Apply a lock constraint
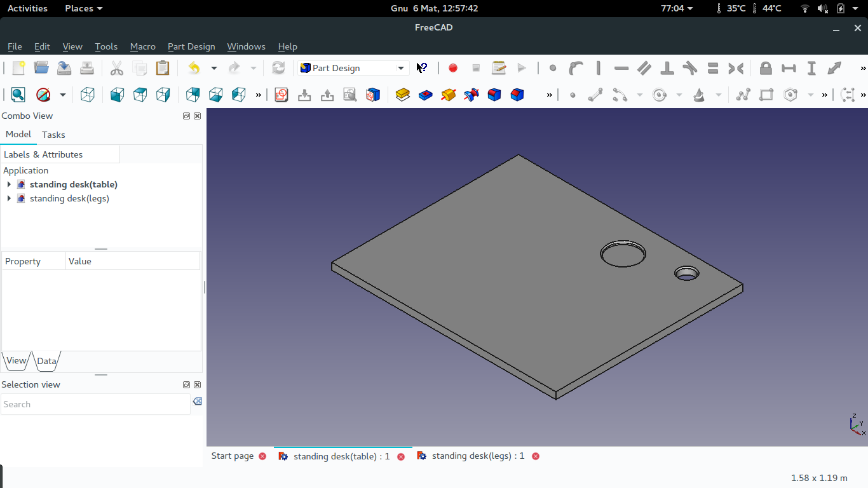868x488 pixels. click(766, 68)
